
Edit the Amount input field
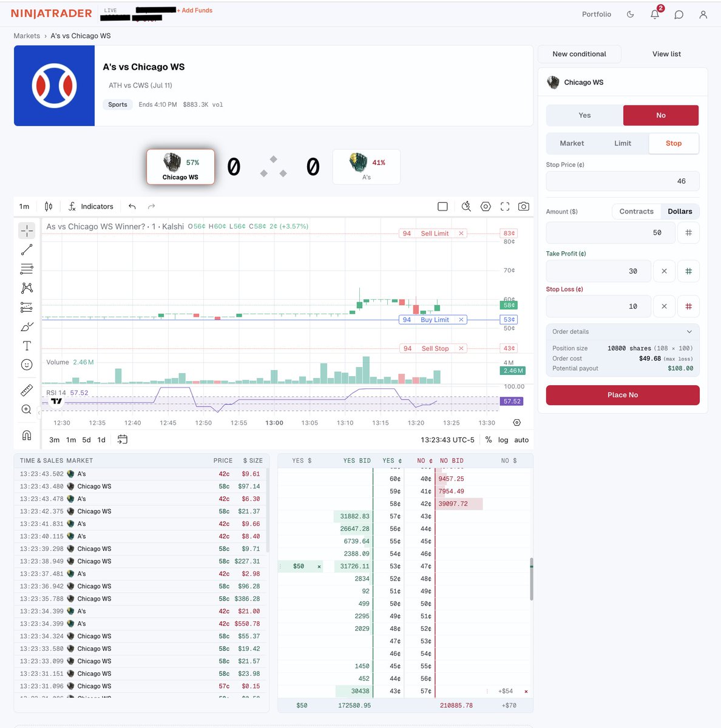pos(609,232)
